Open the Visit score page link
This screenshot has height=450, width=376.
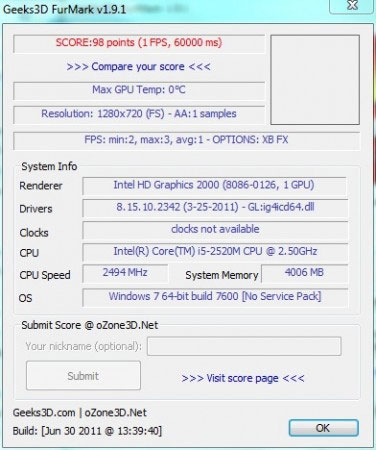click(243, 378)
